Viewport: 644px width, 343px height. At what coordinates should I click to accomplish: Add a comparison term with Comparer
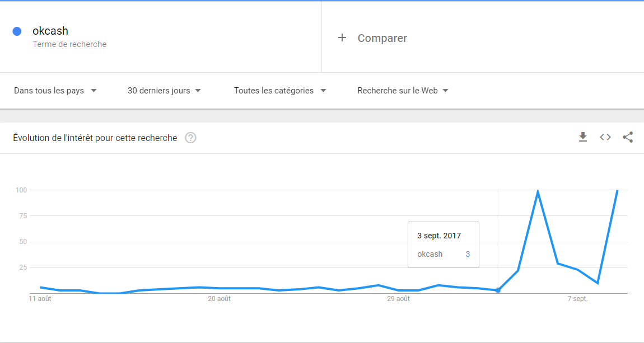pyautogui.click(x=382, y=38)
